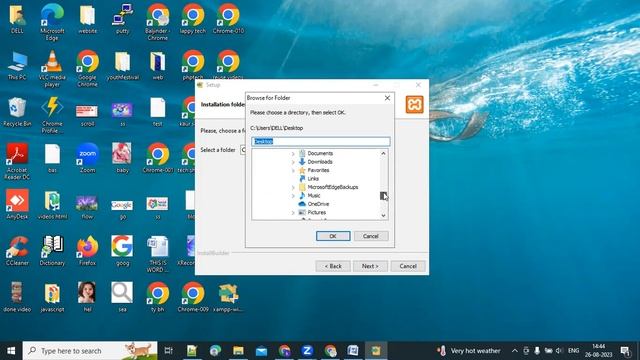640x360 pixels.
Task: Select the done video desktop icon
Action: (x=17, y=298)
